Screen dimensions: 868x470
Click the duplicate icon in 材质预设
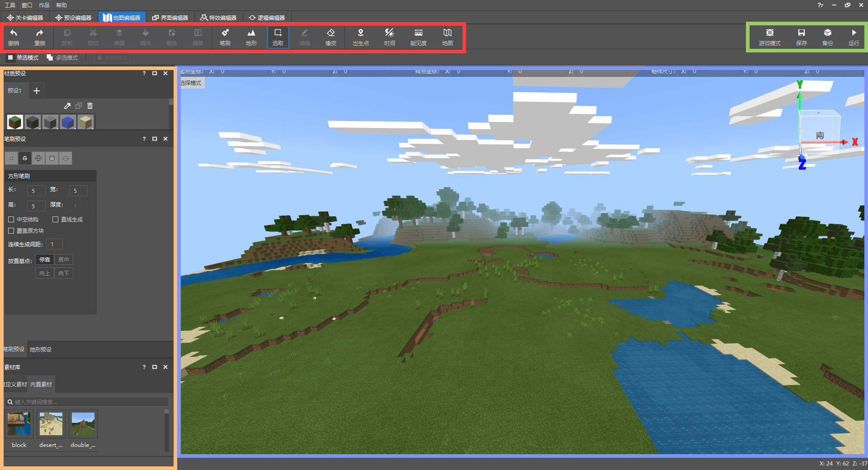point(79,106)
